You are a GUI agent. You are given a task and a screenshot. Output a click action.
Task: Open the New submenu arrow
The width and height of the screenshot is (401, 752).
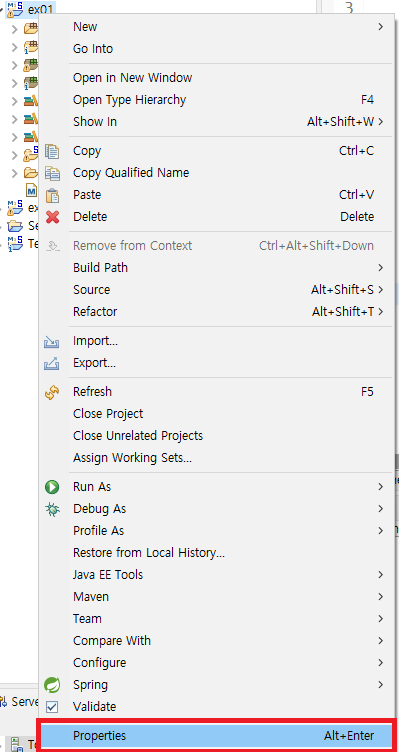[x=381, y=27]
